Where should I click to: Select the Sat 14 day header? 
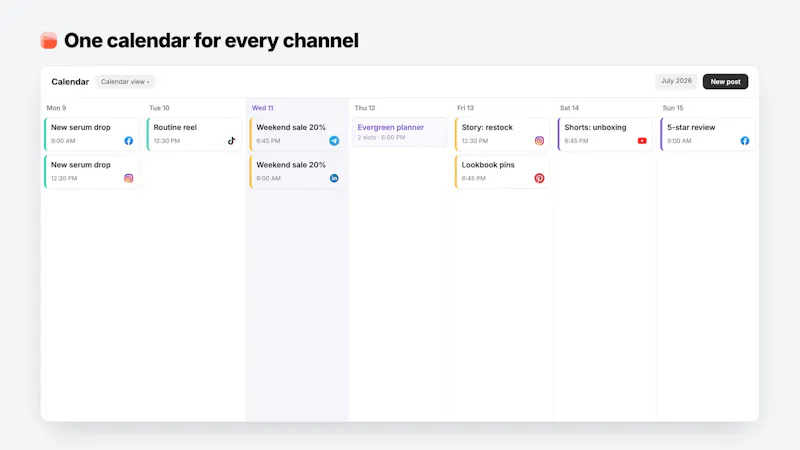(569, 108)
